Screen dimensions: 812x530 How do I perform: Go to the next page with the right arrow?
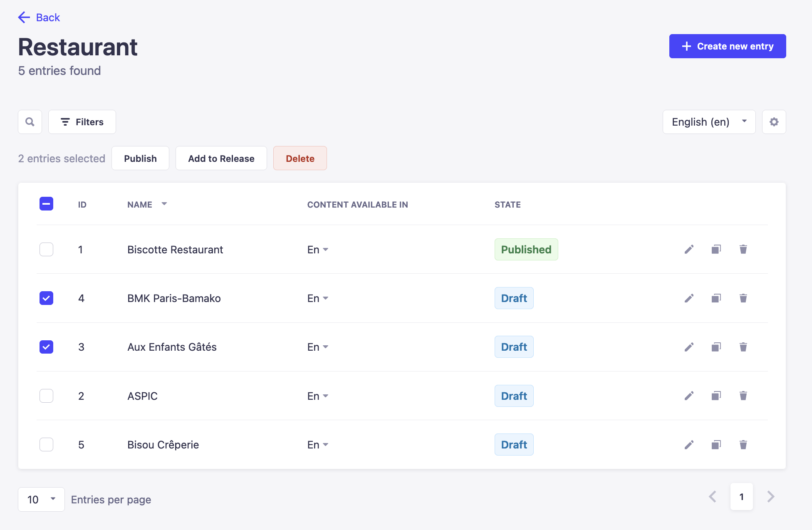(770, 496)
